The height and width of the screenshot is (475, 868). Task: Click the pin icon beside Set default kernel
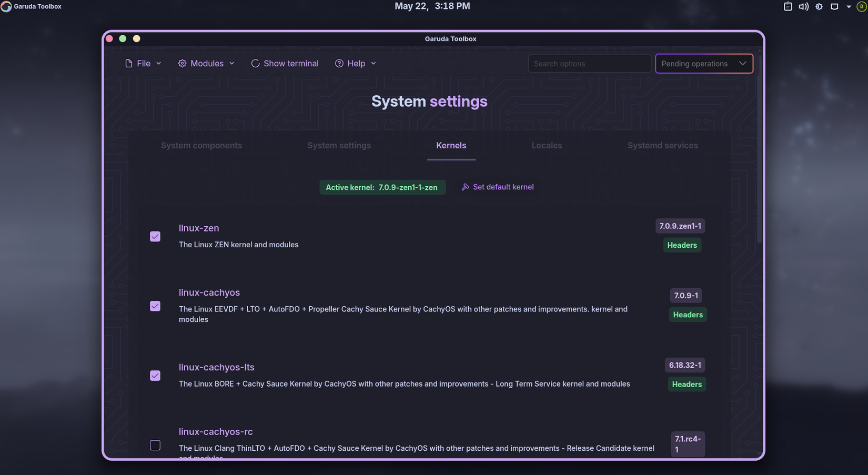click(465, 187)
